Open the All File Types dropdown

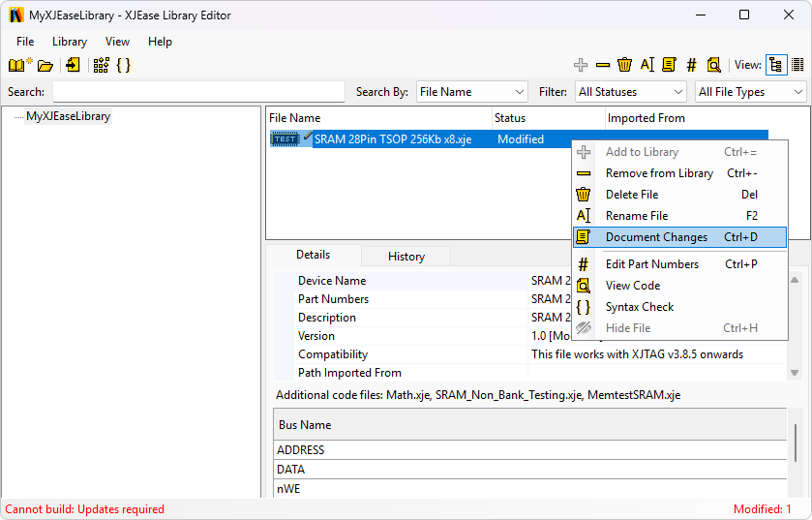click(751, 92)
